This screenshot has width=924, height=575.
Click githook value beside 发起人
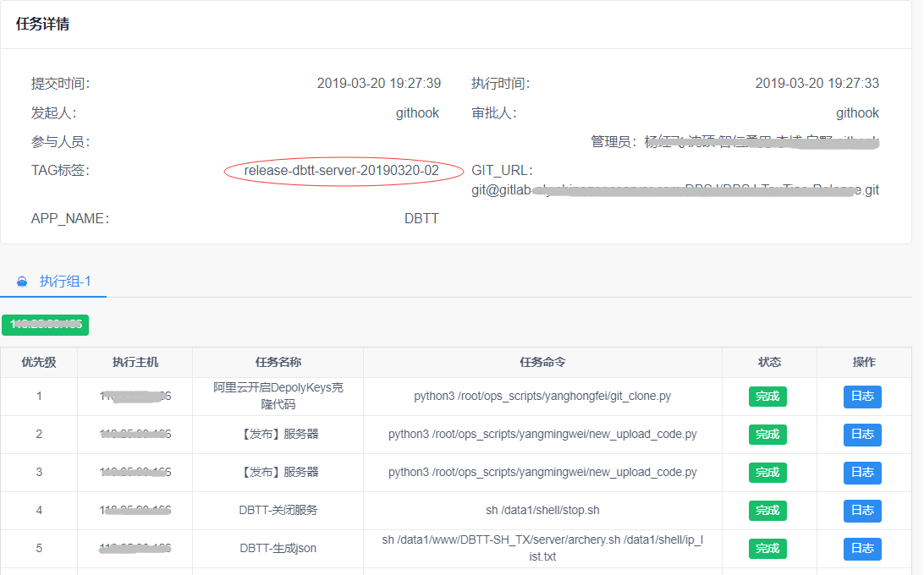pos(417,112)
